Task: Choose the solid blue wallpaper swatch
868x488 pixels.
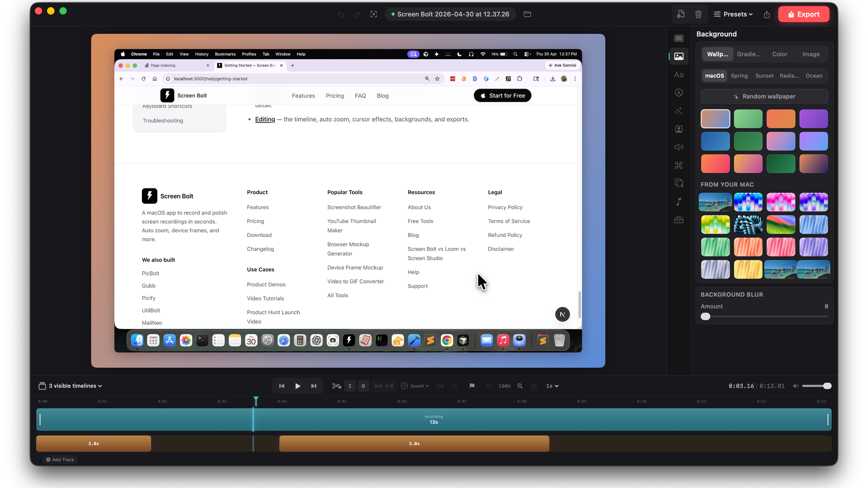Action: 715,141
